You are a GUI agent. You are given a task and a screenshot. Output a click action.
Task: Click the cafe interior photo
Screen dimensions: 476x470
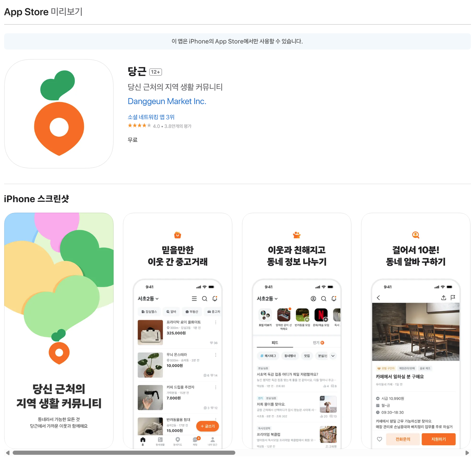(x=416, y=332)
